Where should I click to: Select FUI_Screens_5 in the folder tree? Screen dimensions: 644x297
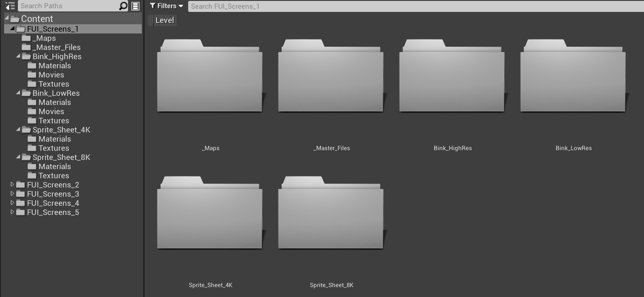(53, 212)
